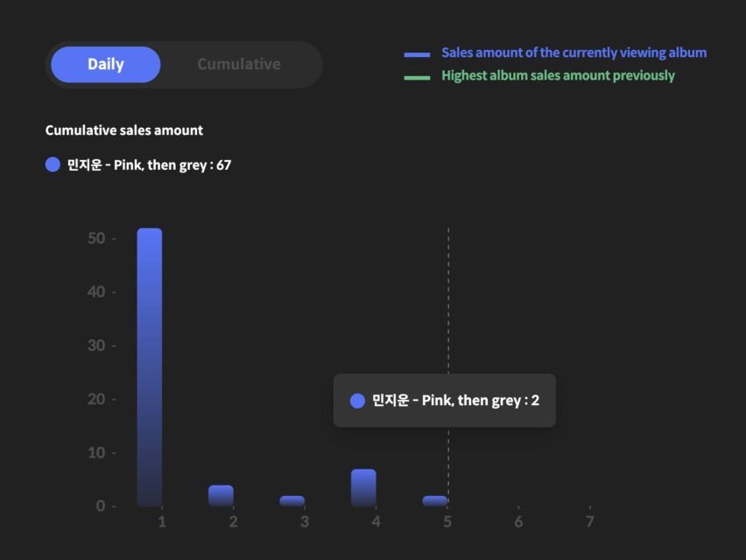
Task: Click the day 2 sales bar
Action: pyautogui.click(x=221, y=495)
